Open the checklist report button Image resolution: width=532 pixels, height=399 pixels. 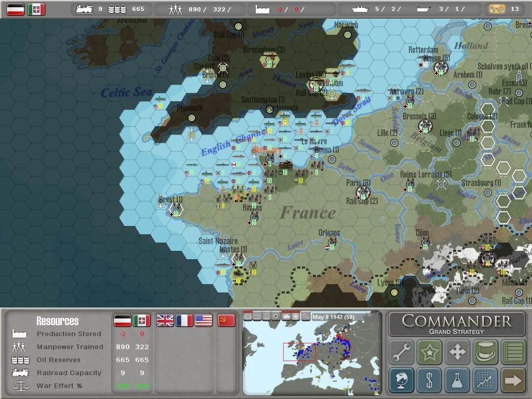513,352
